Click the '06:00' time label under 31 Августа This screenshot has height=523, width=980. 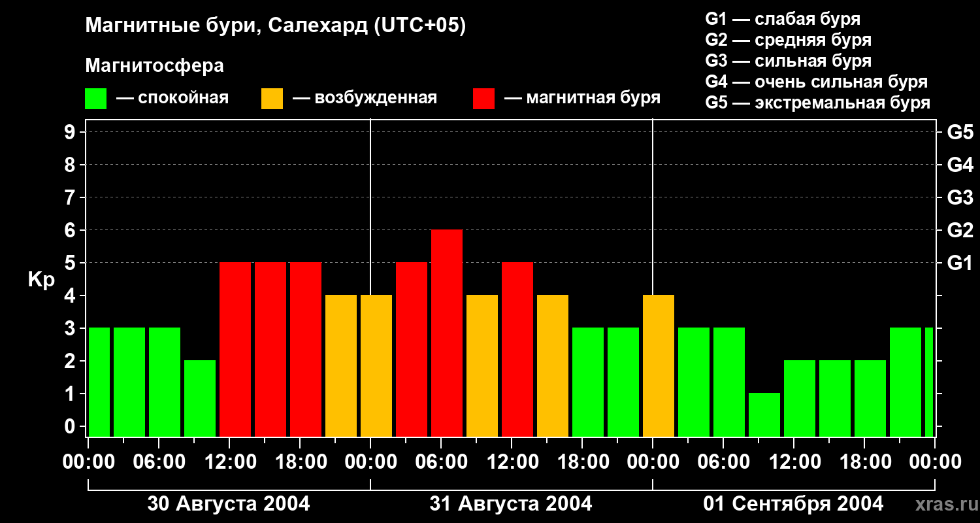click(441, 462)
